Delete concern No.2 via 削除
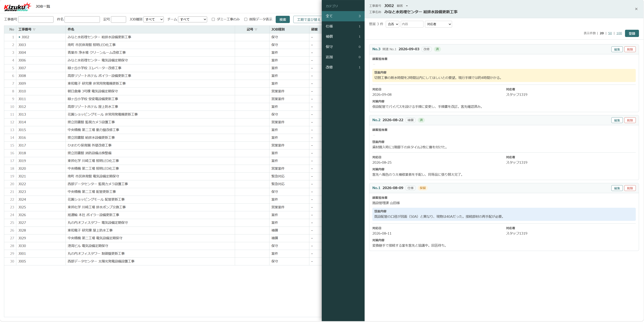The image size is (644, 322). tap(630, 120)
